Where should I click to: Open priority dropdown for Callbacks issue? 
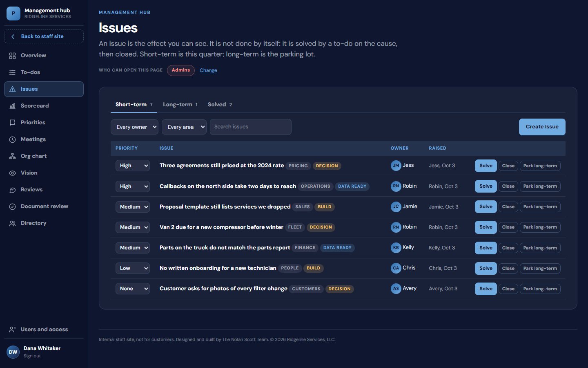pos(133,186)
